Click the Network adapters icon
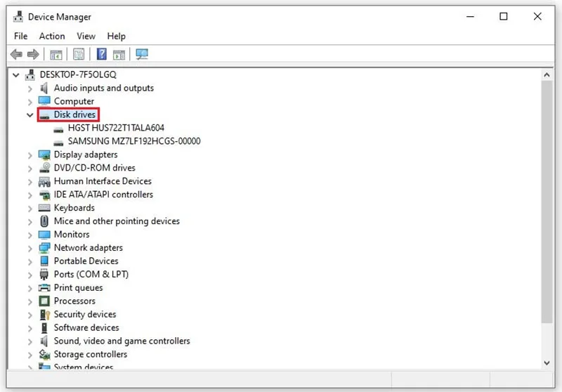 (x=44, y=247)
